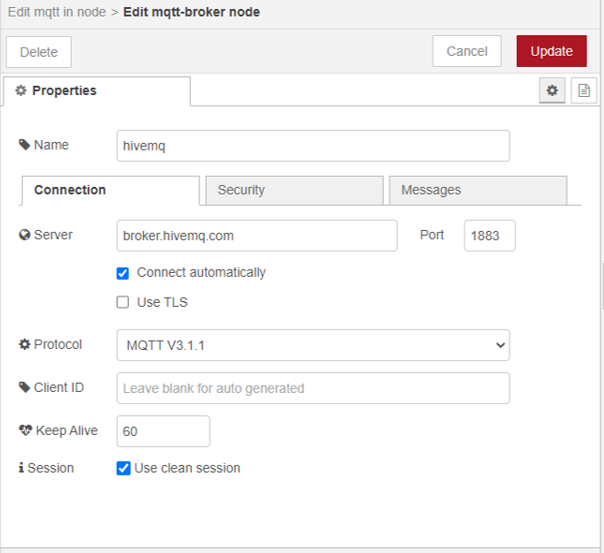Select the Connection tab
This screenshot has width=604, height=553.
click(110, 190)
